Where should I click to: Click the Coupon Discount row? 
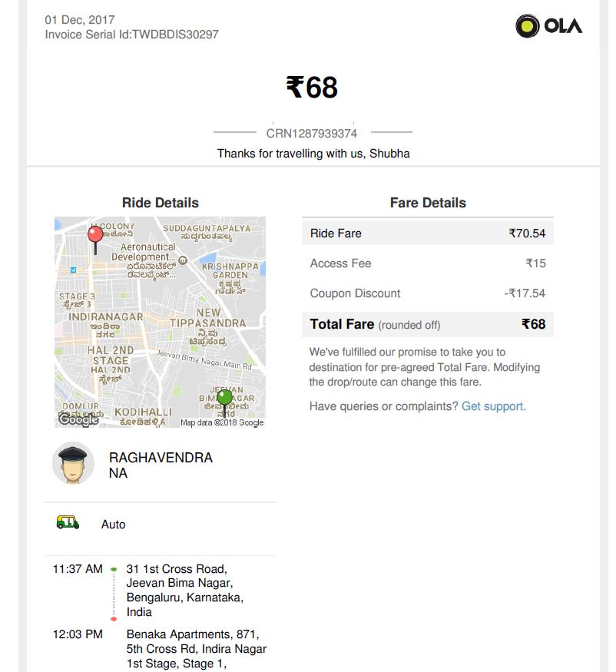point(427,293)
